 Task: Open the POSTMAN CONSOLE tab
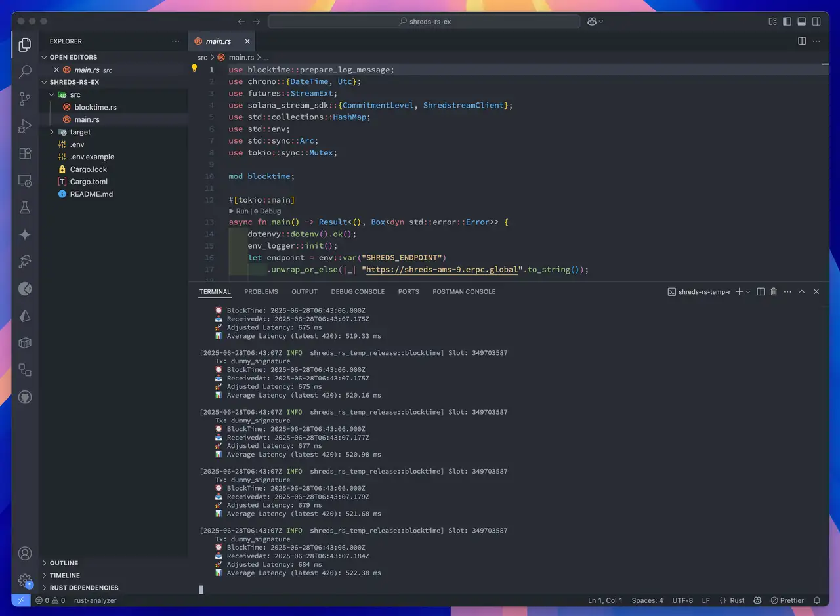click(x=464, y=291)
